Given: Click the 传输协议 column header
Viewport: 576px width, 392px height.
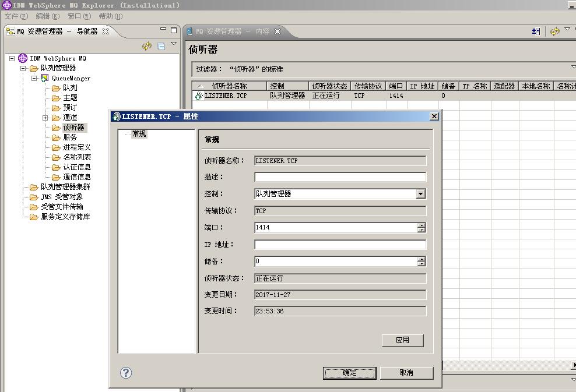Looking at the screenshot, I should pyautogui.click(x=368, y=86).
